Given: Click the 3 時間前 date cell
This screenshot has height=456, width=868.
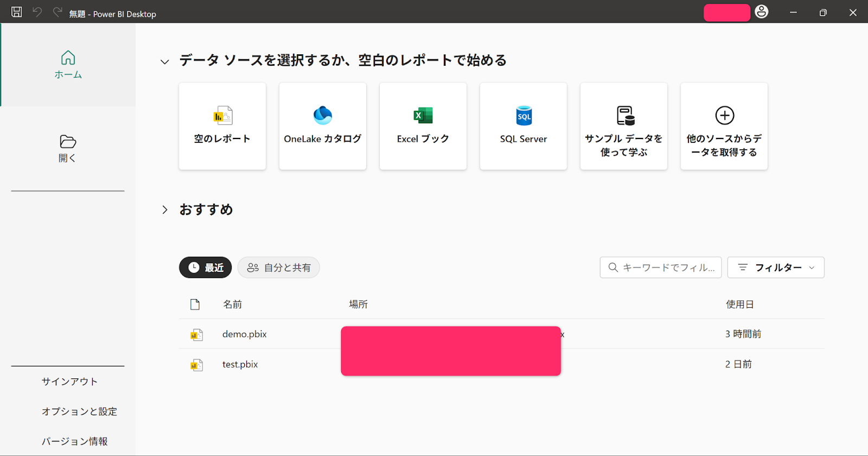Looking at the screenshot, I should coord(743,334).
